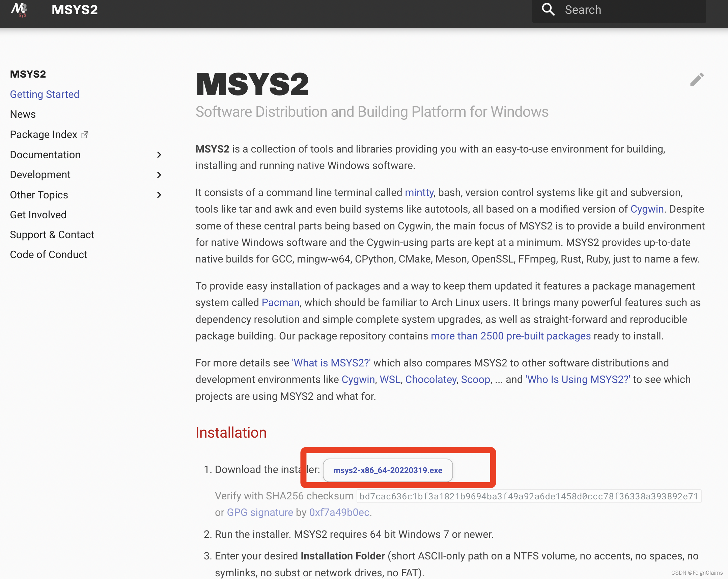This screenshot has width=728, height=579.
Task: Click the WSL link
Action: tap(390, 379)
